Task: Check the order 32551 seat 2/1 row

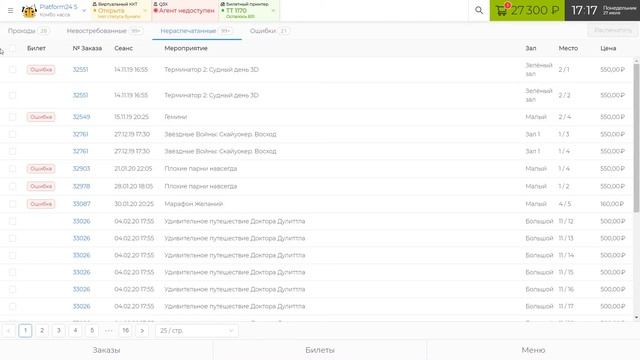Action: coord(13,69)
